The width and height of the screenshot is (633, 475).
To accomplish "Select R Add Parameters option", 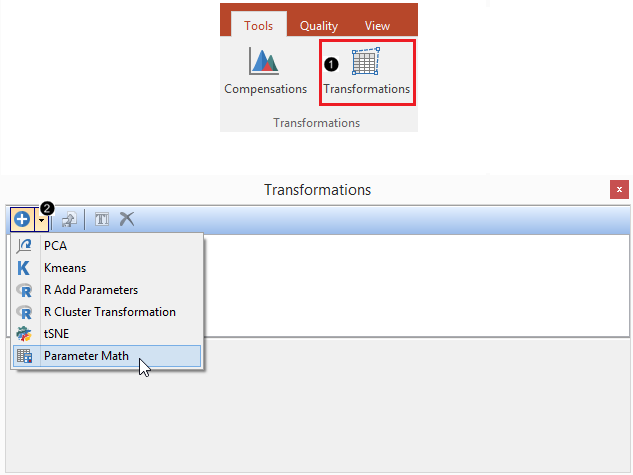I will [91, 290].
